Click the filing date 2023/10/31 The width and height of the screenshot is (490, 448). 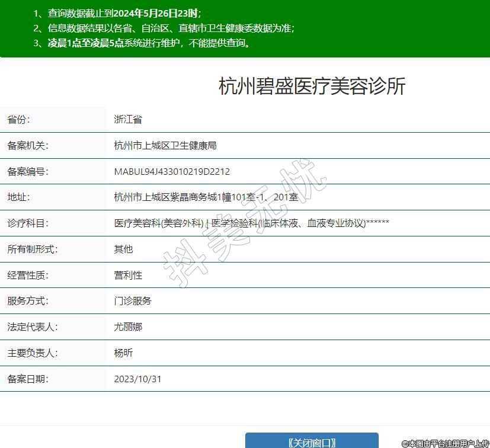pos(137,379)
